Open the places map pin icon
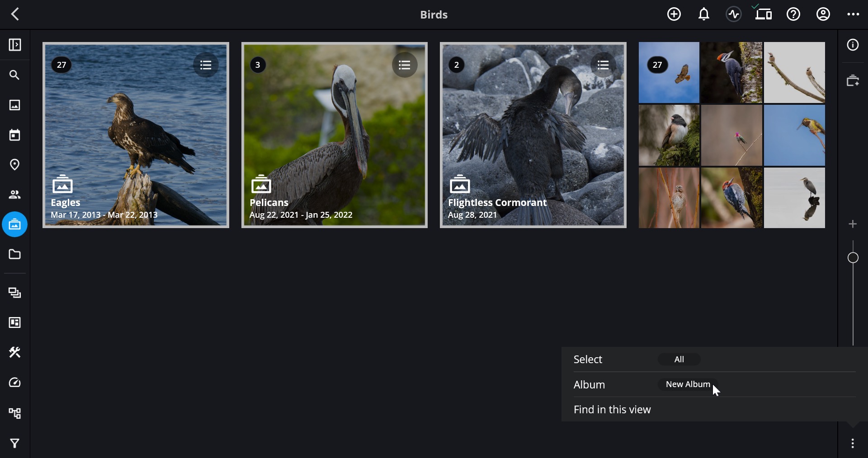868x458 pixels. coord(15,164)
